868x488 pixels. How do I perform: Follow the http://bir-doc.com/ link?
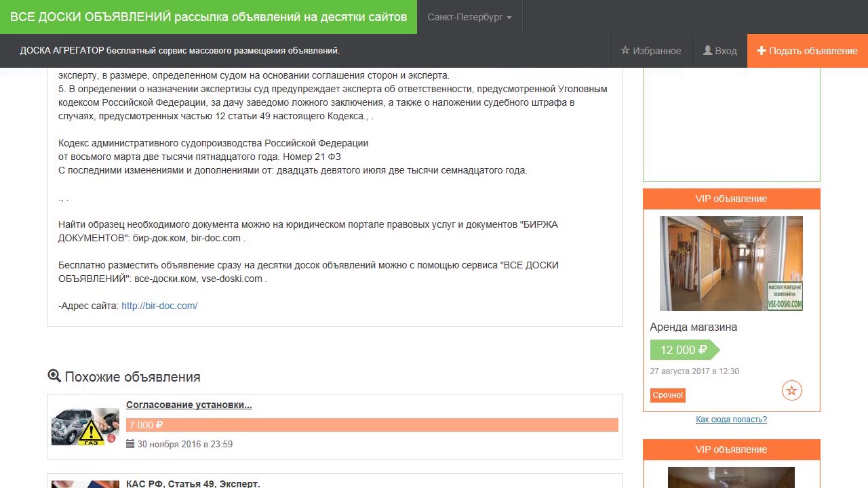(159, 306)
